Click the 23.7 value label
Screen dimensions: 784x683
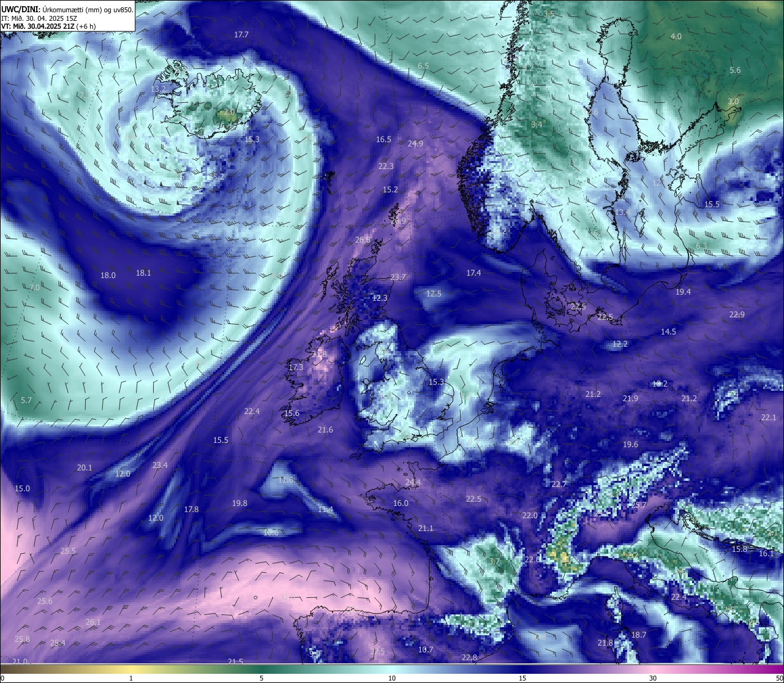(x=398, y=277)
